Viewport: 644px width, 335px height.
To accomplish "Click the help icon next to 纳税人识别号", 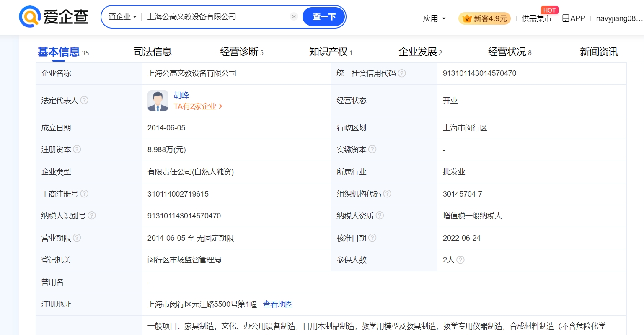I will click(92, 216).
